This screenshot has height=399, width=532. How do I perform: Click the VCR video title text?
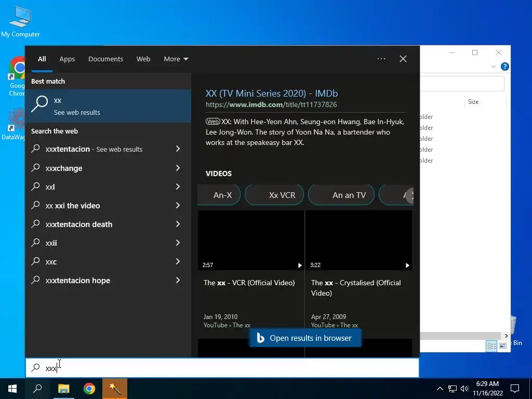(249, 283)
